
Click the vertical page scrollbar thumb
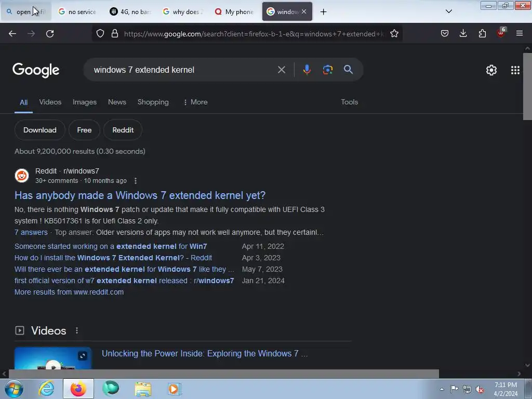[527, 86]
